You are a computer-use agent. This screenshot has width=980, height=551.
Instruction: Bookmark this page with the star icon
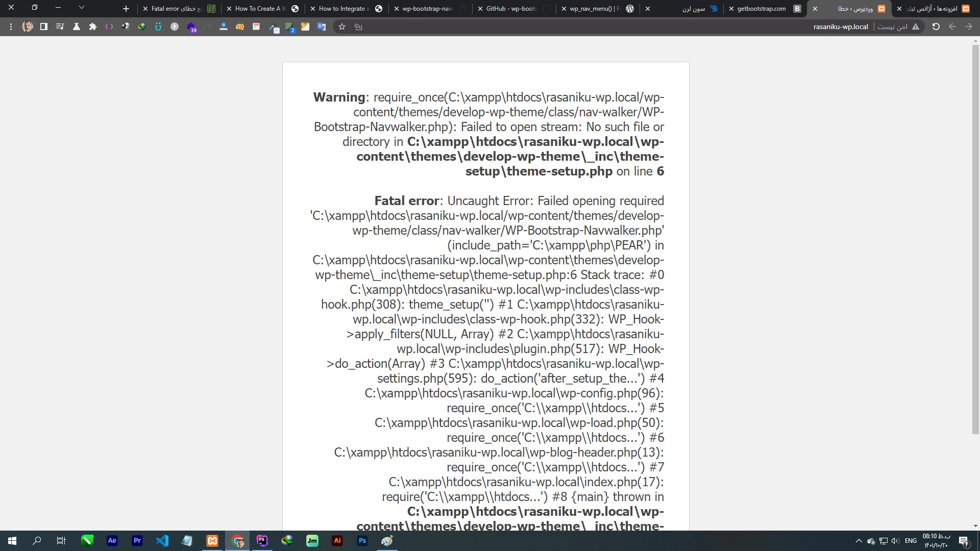coord(342,27)
